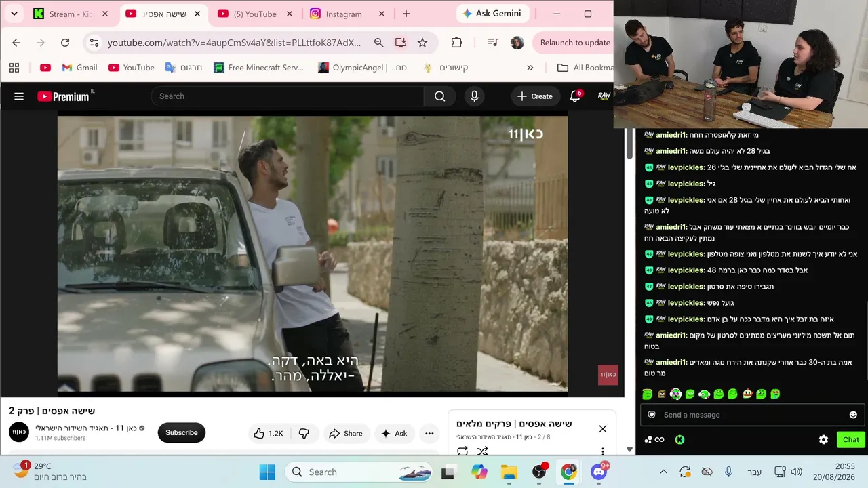Open Kick chat settings gear
The image size is (868, 488).
[823, 439]
